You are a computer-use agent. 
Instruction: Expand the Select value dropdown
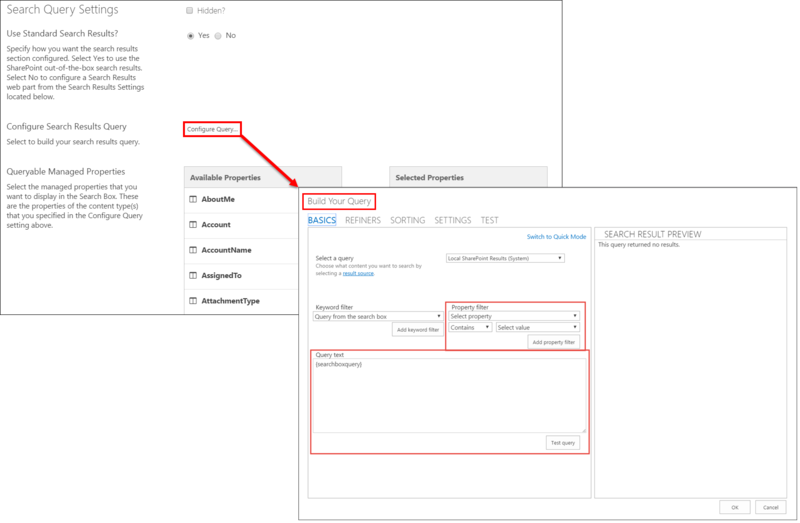click(537, 327)
